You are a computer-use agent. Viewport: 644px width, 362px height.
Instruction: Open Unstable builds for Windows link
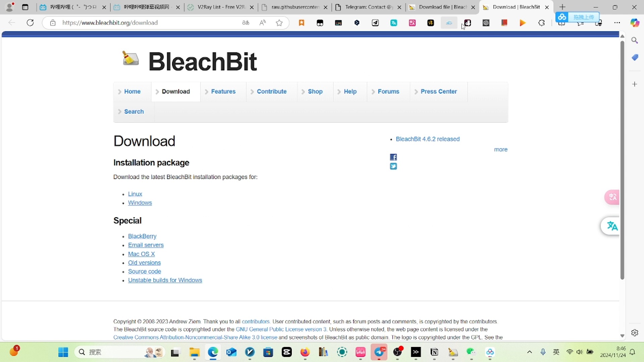[165, 280]
